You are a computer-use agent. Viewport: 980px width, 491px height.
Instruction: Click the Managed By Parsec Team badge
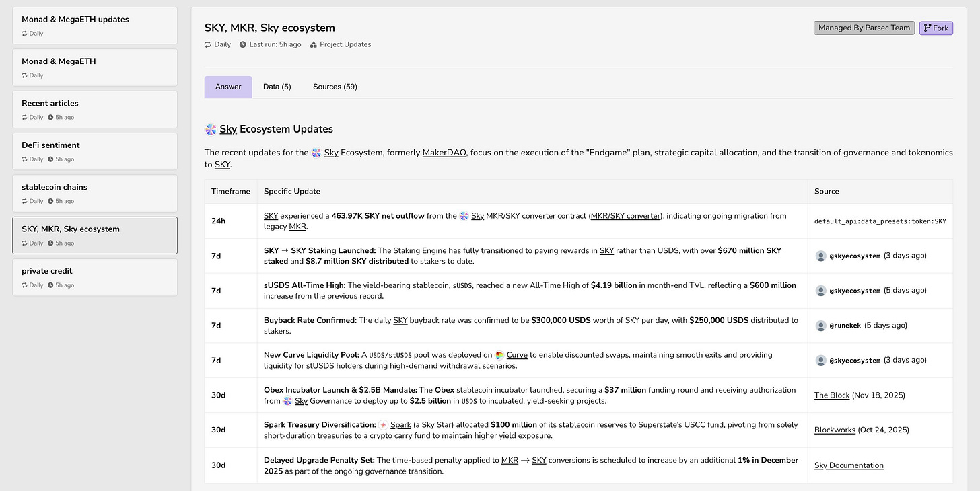(864, 28)
